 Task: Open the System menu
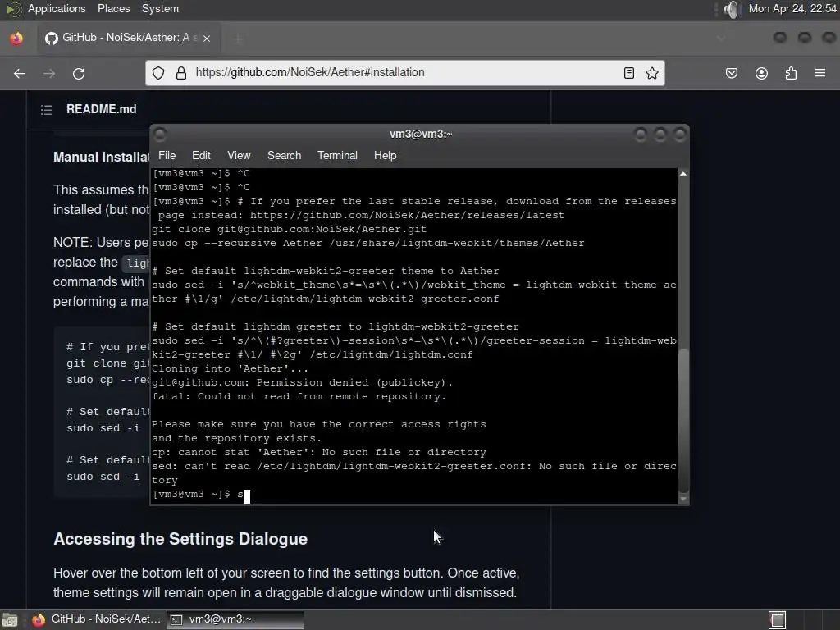pyautogui.click(x=160, y=8)
